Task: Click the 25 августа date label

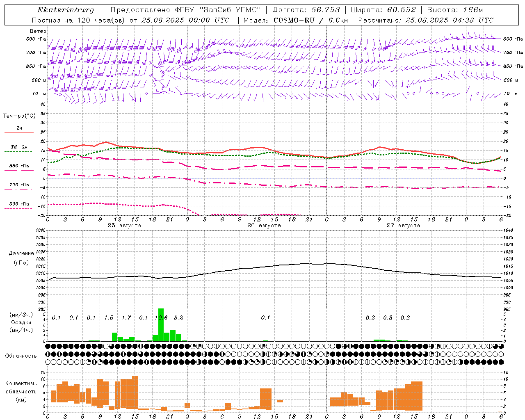Action: pos(125,226)
